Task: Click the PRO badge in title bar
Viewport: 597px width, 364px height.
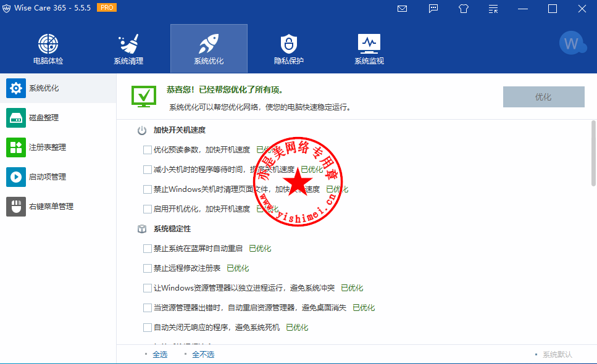Action: pos(107,7)
